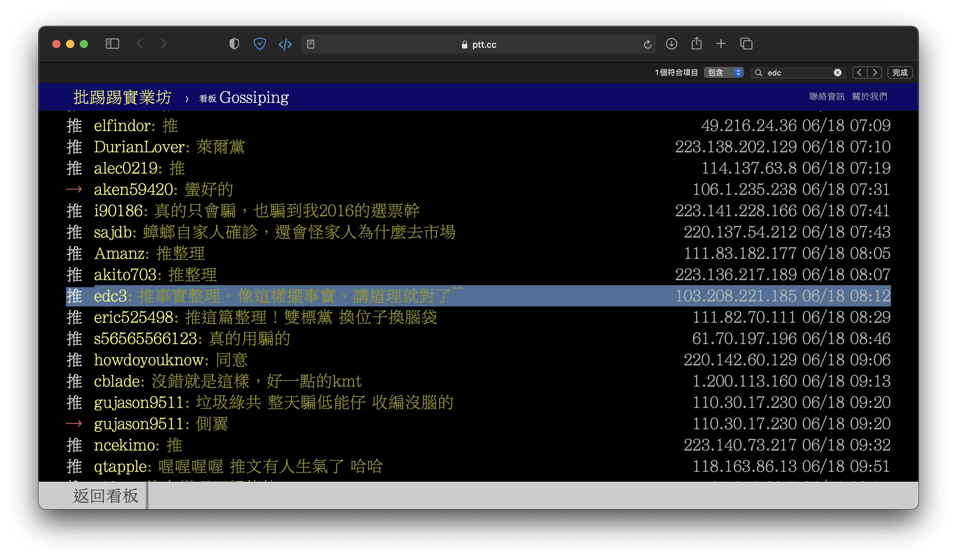Open the code brackets extension icon

point(285,44)
